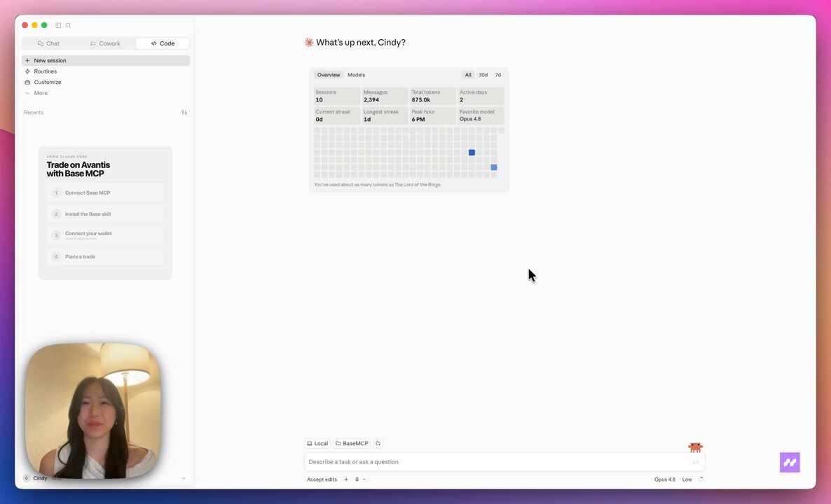Click the dark blue activity heatmap cell

pos(472,153)
